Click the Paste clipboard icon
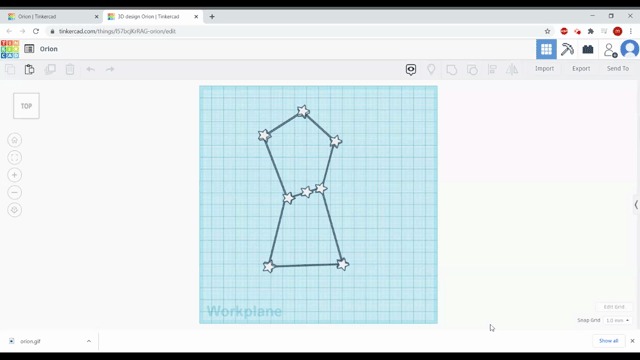Screen dimensions: 640x360 29,69
